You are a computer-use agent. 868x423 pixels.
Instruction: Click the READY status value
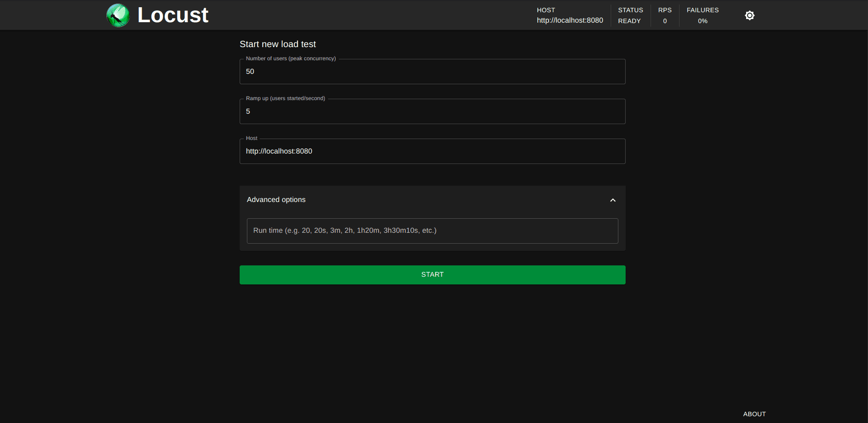[629, 21]
